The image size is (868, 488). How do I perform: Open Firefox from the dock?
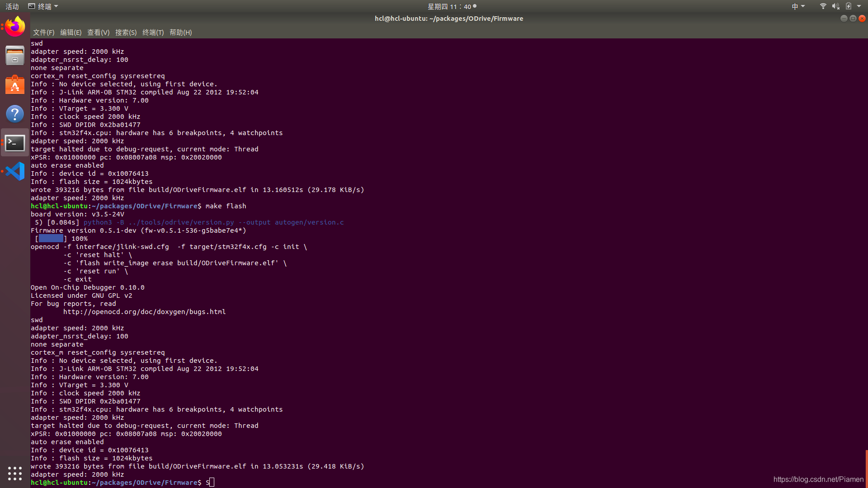15,26
